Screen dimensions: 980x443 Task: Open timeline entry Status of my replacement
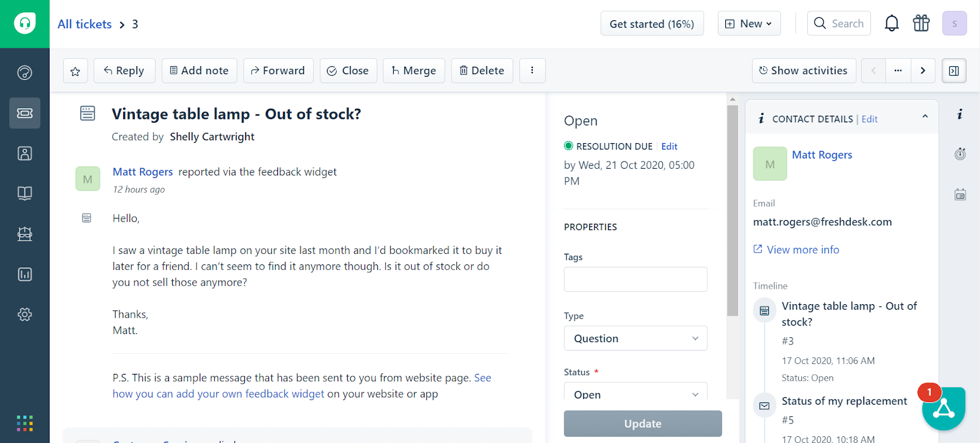click(x=844, y=401)
